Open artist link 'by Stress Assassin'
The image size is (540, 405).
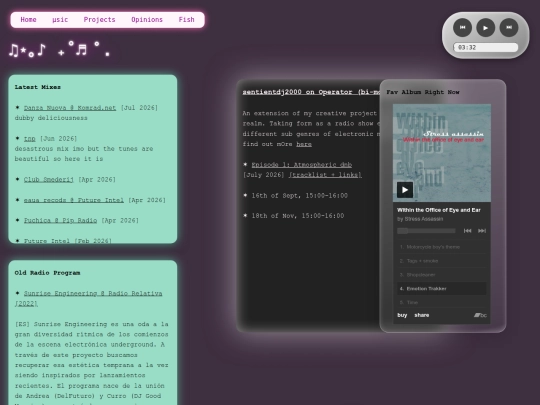pyautogui.click(x=420, y=219)
